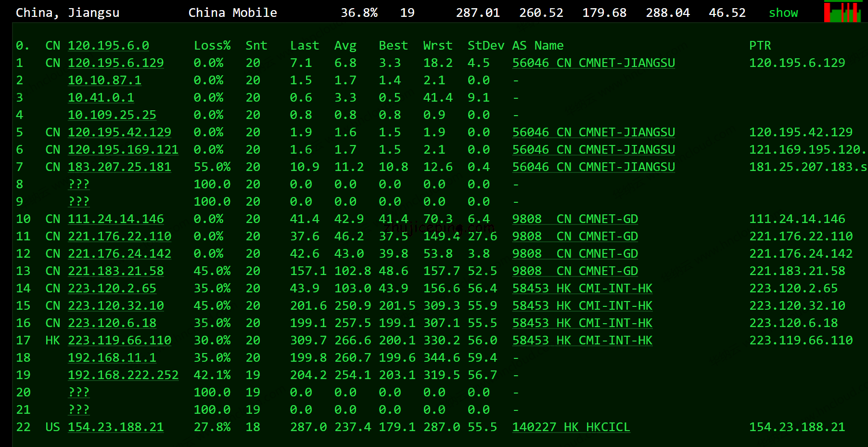Open AS link 58453 HK CMI-INT-HK in hop 14
This screenshot has height=447, width=868.
[582, 289]
